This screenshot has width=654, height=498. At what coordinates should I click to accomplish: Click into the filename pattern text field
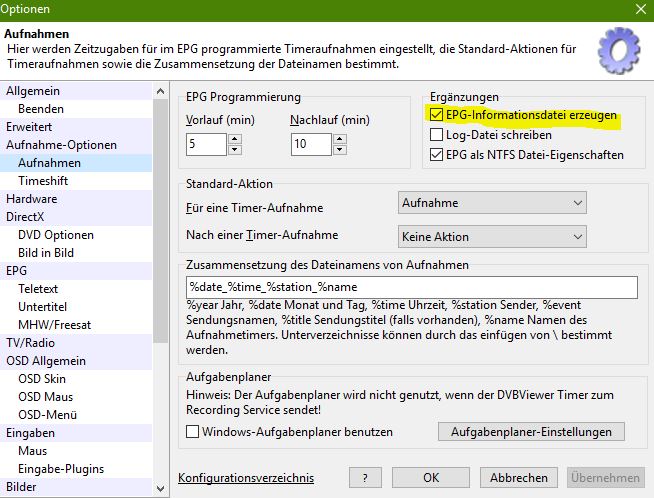(x=411, y=287)
